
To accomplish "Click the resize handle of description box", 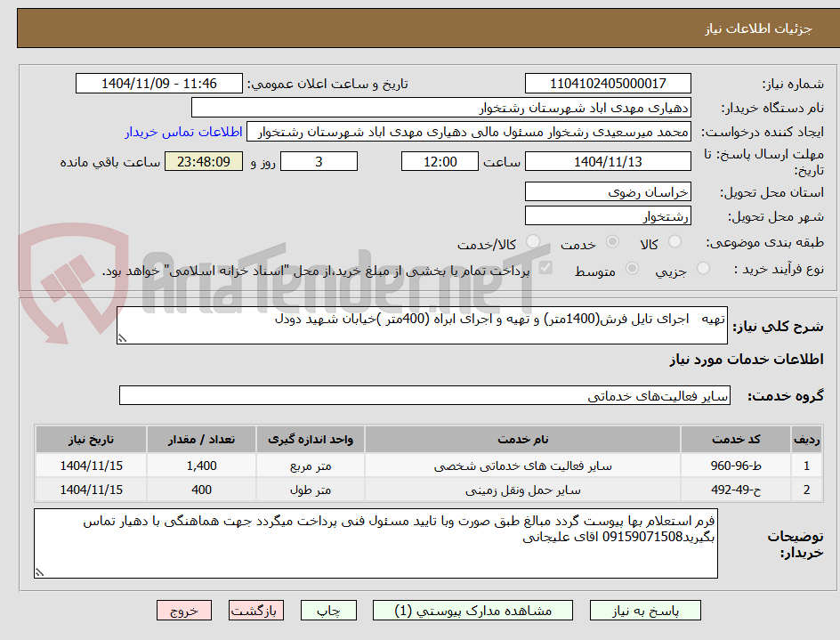I will [122, 338].
